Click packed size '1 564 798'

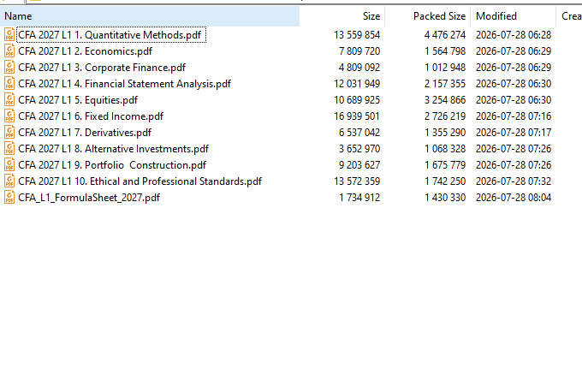[x=445, y=51]
